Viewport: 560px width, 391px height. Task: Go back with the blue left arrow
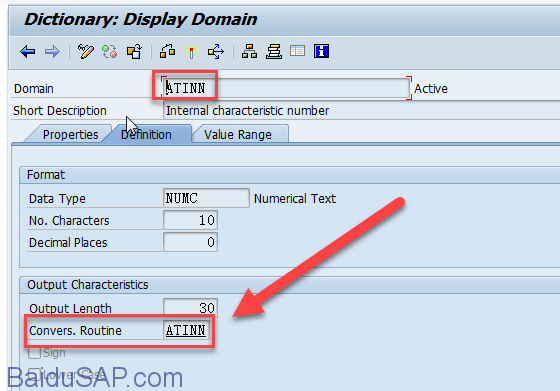pos(28,52)
